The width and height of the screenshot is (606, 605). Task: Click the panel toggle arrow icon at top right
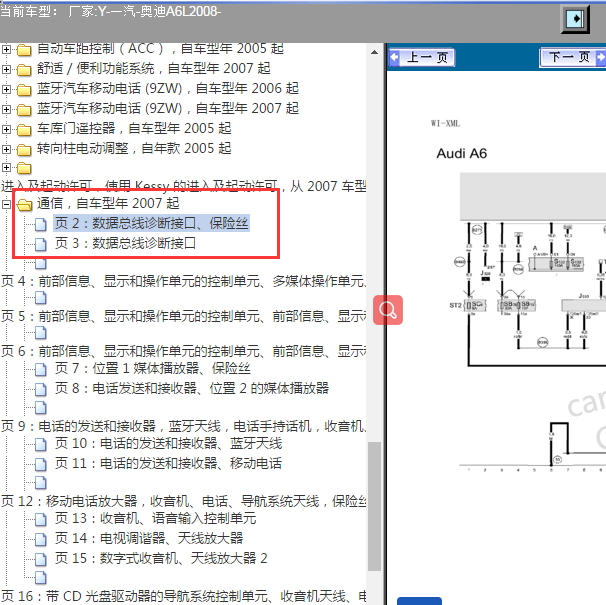pos(575,18)
